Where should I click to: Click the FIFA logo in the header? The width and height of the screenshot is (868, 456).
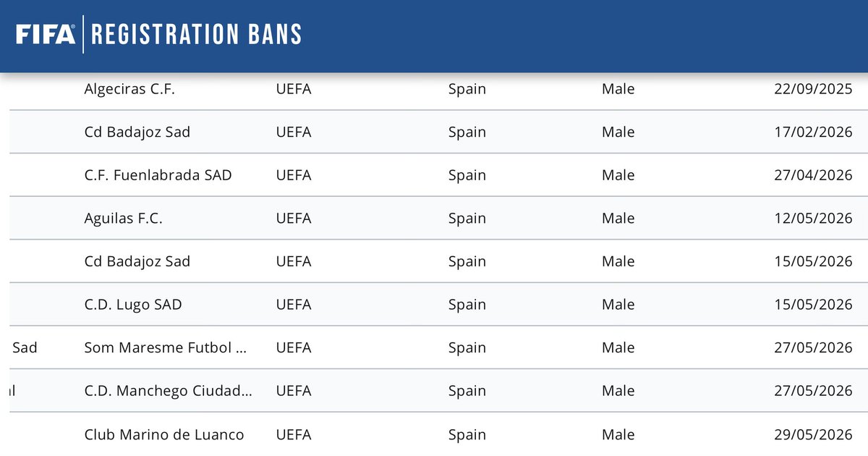point(46,34)
